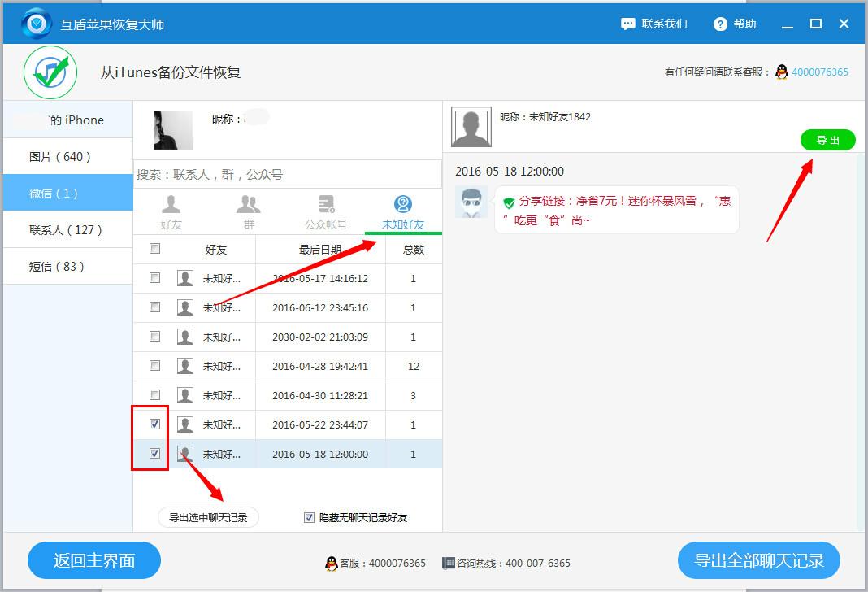Click the QQ icon beside 4000076365 top right
Image resolution: width=868 pixels, height=592 pixels.
click(x=780, y=72)
